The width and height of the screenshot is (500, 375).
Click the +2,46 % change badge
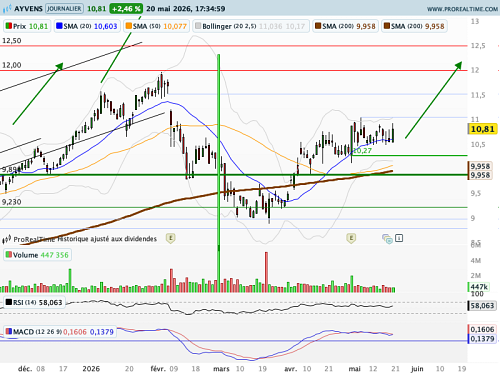coord(126,9)
